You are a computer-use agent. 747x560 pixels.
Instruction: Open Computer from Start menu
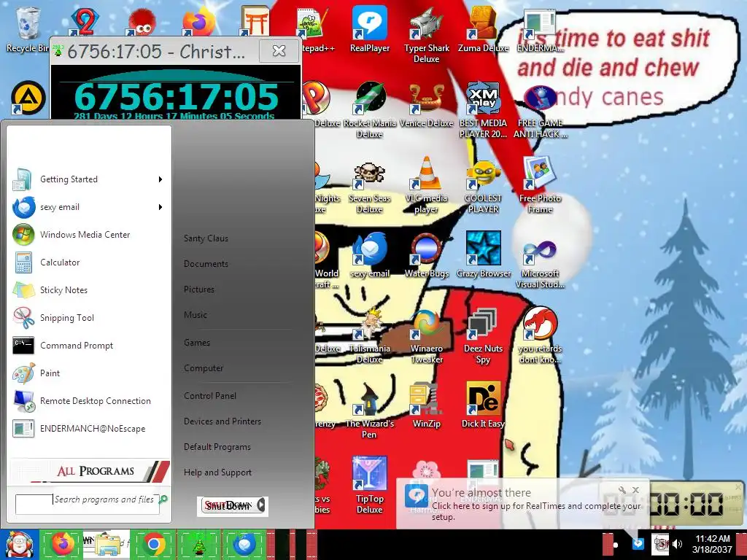click(x=204, y=368)
